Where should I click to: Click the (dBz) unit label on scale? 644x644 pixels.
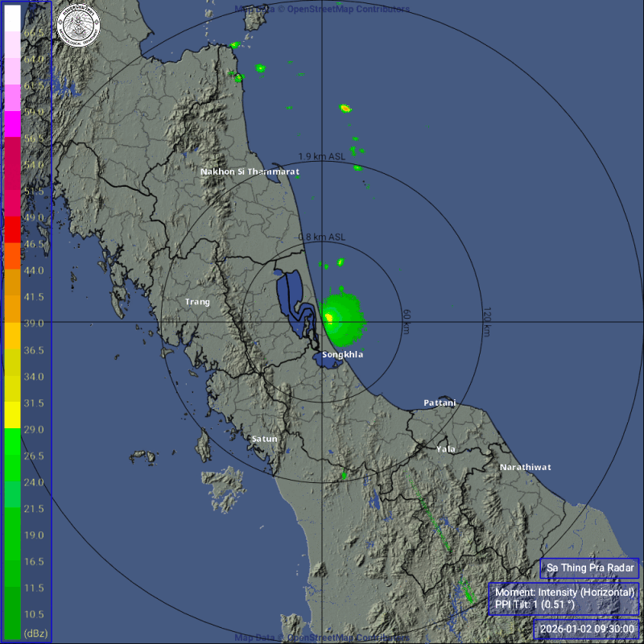pyautogui.click(x=37, y=632)
